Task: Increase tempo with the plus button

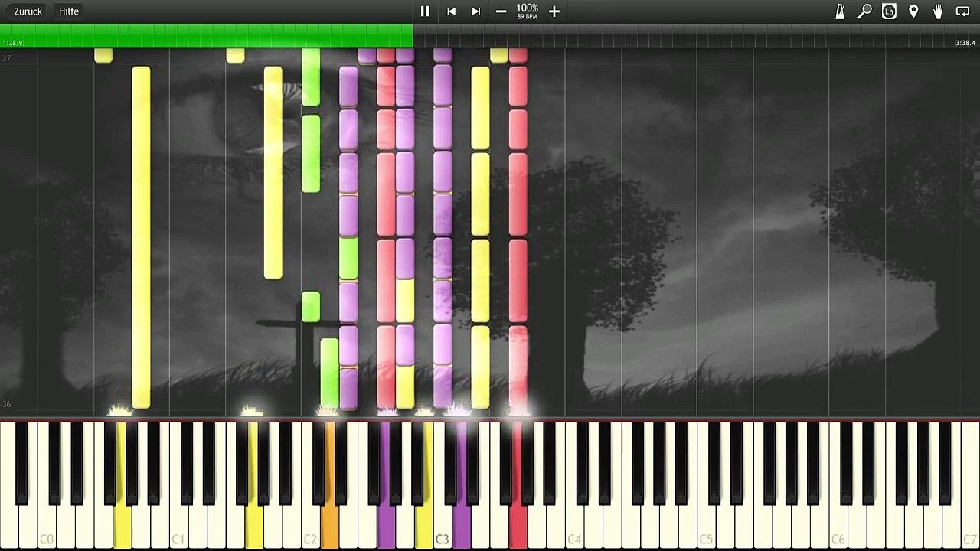Action: coord(554,11)
